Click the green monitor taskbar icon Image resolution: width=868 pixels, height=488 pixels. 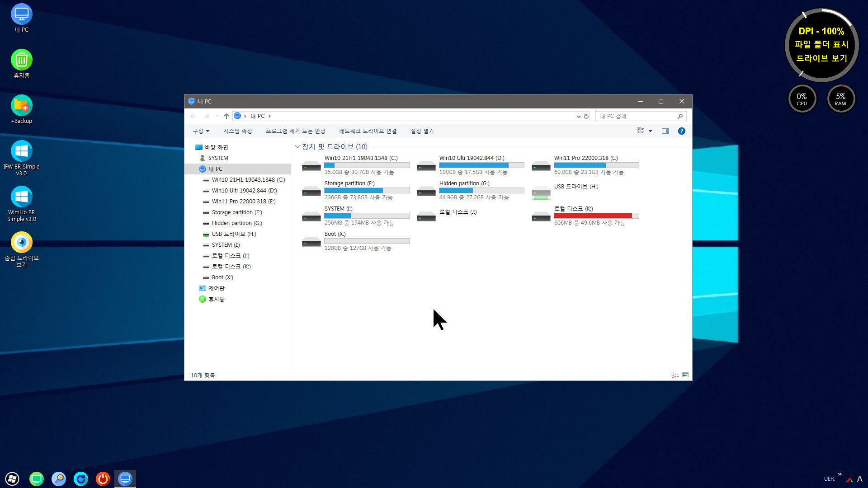pyautogui.click(x=37, y=479)
